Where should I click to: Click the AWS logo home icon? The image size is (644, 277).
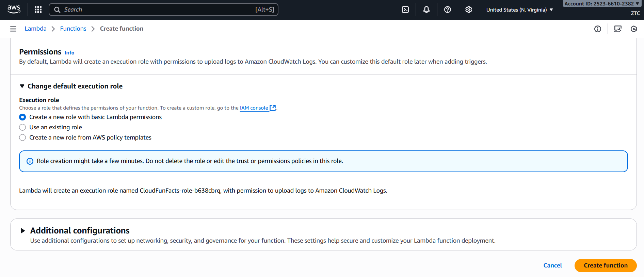tap(14, 10)
